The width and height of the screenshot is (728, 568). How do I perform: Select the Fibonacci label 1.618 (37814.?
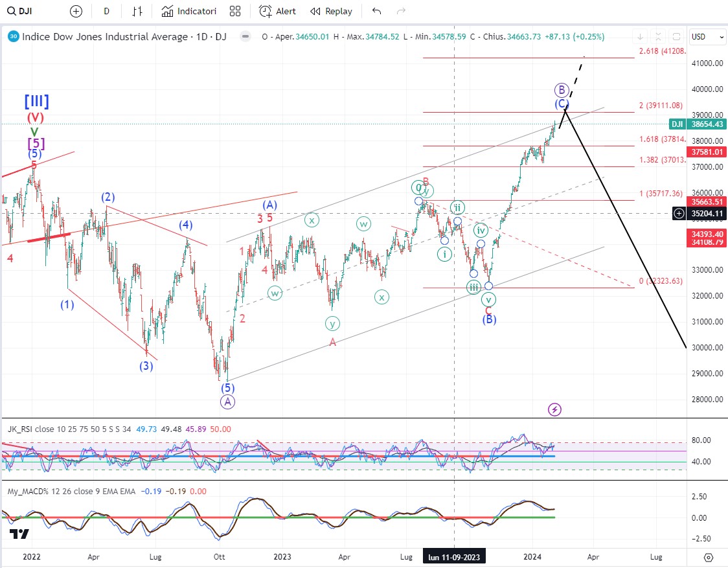[x=662, y=139]
